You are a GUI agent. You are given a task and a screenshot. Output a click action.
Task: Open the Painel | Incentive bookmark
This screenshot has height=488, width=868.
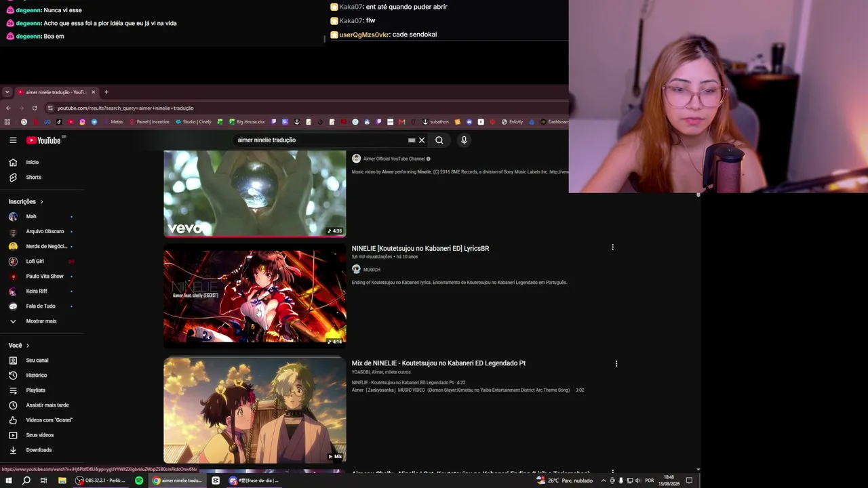tap(149, 122)
